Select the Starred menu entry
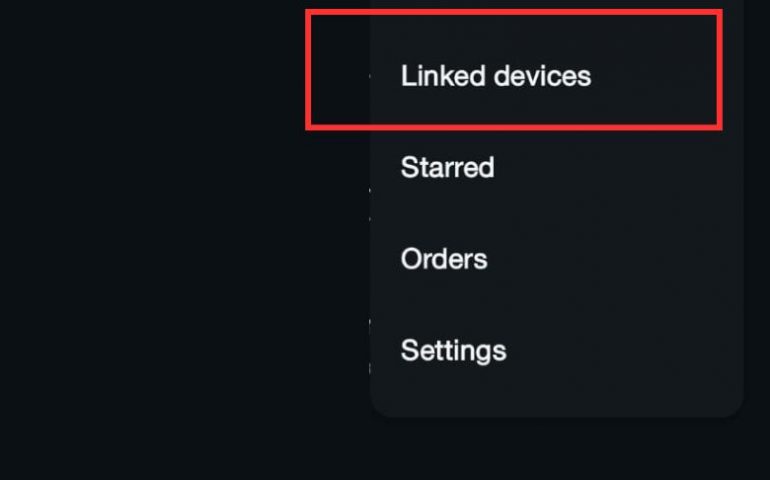This screenshot has width=770, height=480. tap(447, 167)
